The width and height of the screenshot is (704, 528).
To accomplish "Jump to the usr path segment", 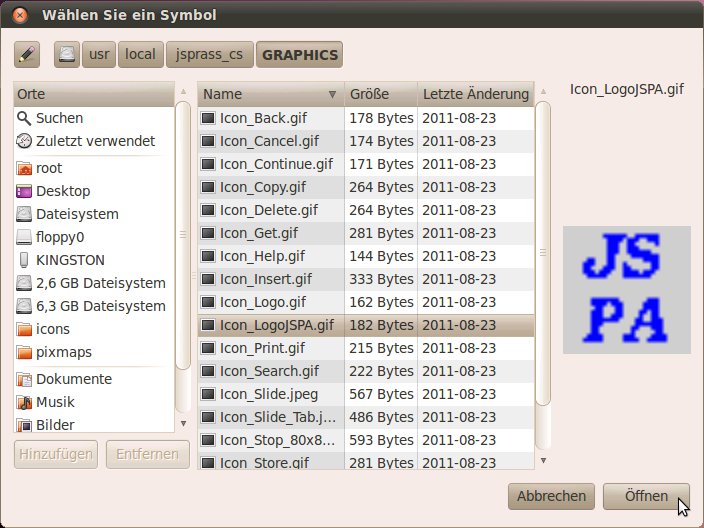I will click(99, 55).
